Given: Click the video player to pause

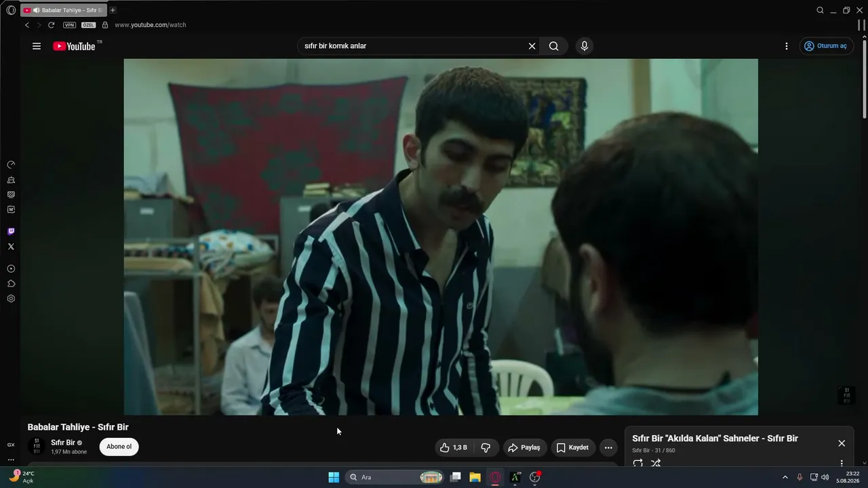Looking at the screenshot, I should tap(441, 237).
